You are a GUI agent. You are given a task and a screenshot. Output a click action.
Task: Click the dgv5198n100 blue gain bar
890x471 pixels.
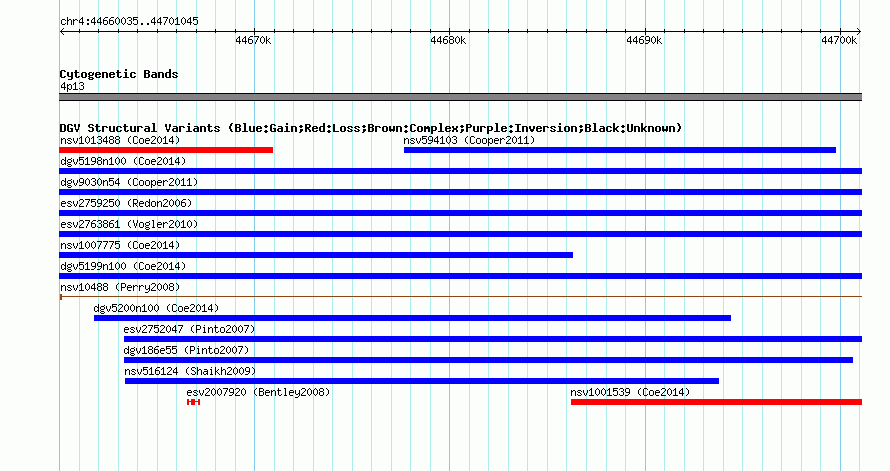click(x=461, y=171)
